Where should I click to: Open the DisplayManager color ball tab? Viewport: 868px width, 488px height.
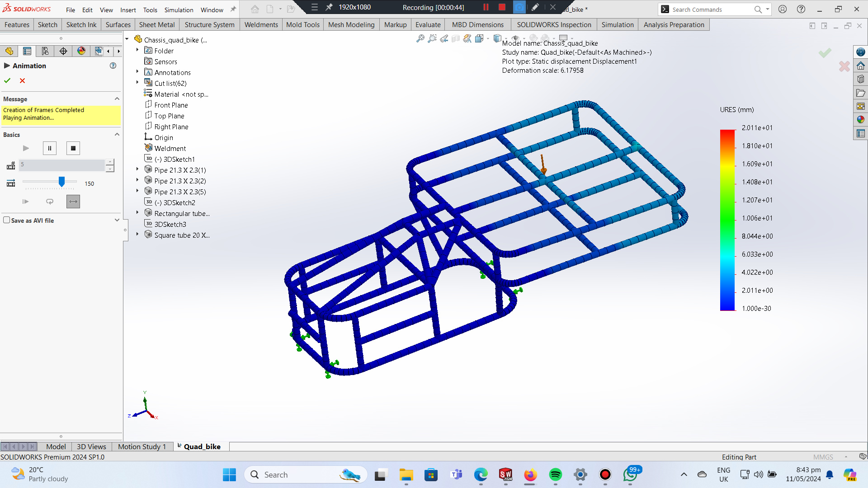coord(81,51)
